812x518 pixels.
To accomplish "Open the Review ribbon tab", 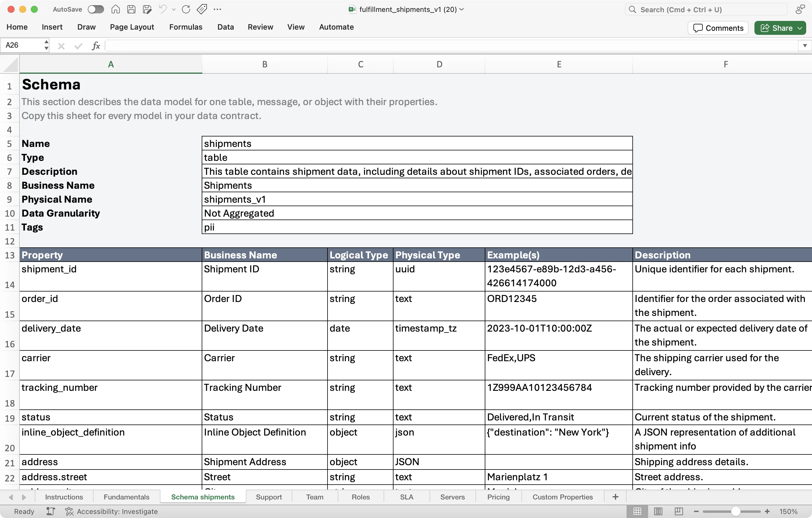I will (x=260, y=27).
